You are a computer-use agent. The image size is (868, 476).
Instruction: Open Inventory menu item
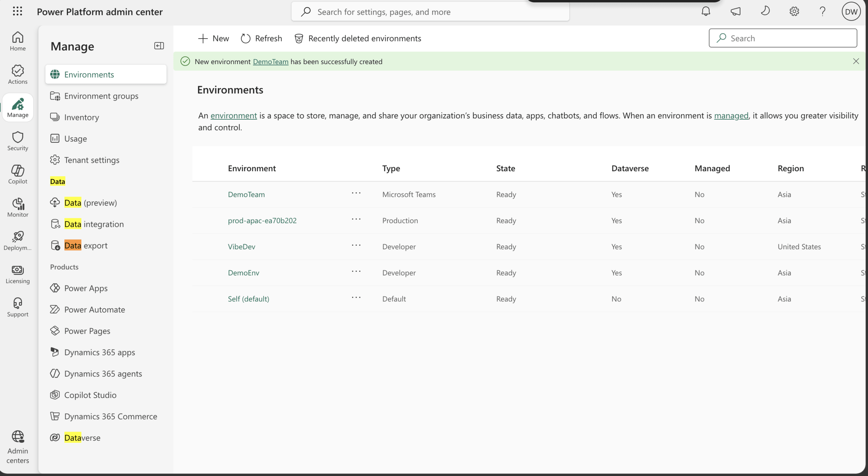pos(106,117)
